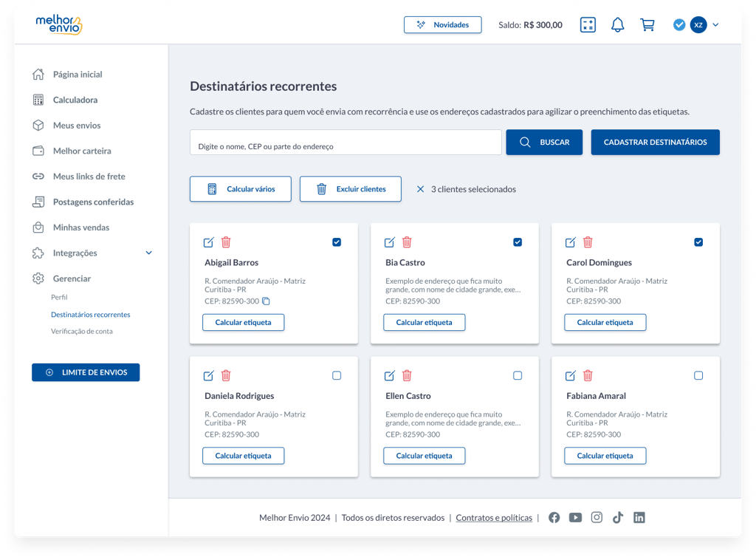Edit Daniela Rodrigues recipient
The height and width of the screenshot is (560, 756).
[x=209, y=375]
